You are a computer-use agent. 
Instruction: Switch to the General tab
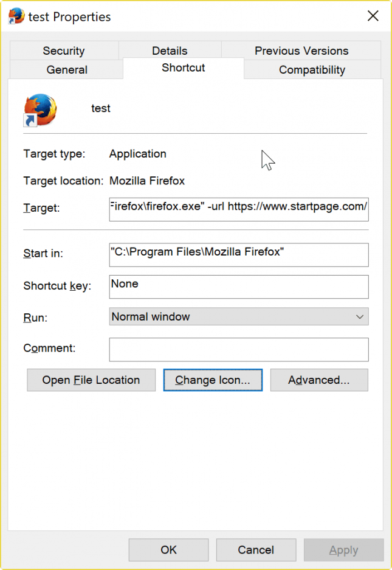click(x=66, y=69)
